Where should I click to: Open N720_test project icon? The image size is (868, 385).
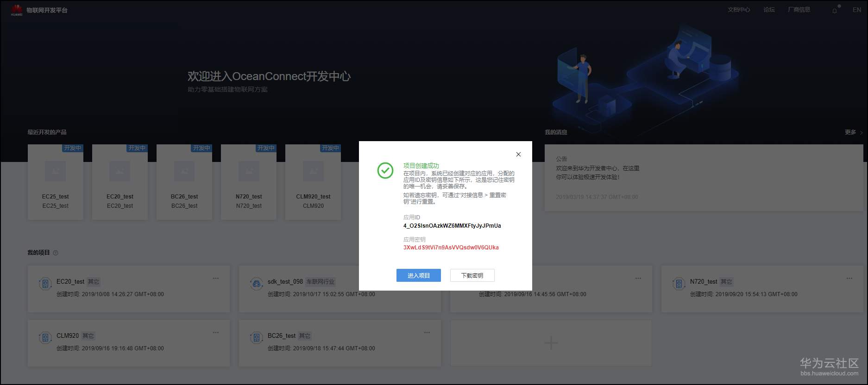pos(679,284)
